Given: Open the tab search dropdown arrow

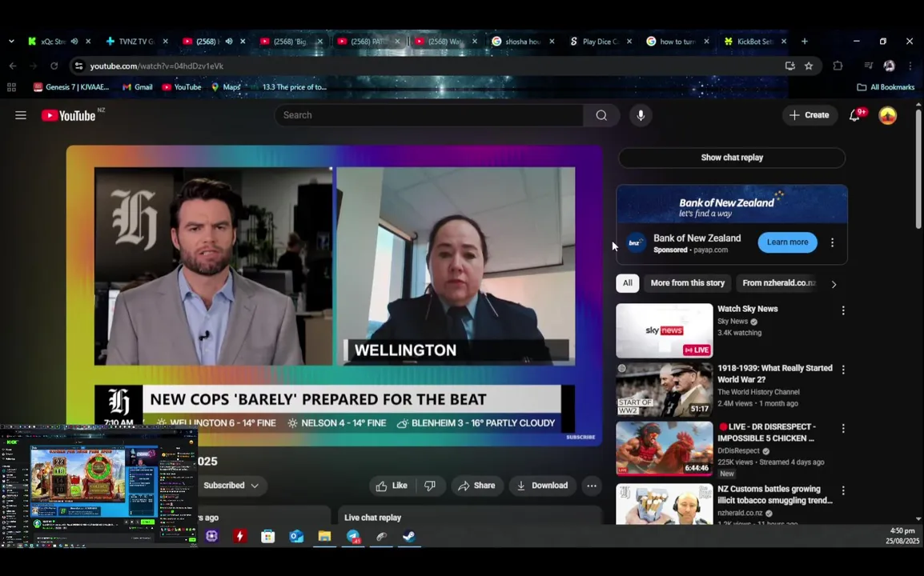Looking at the screenshot, I should [x=11, y=42].
